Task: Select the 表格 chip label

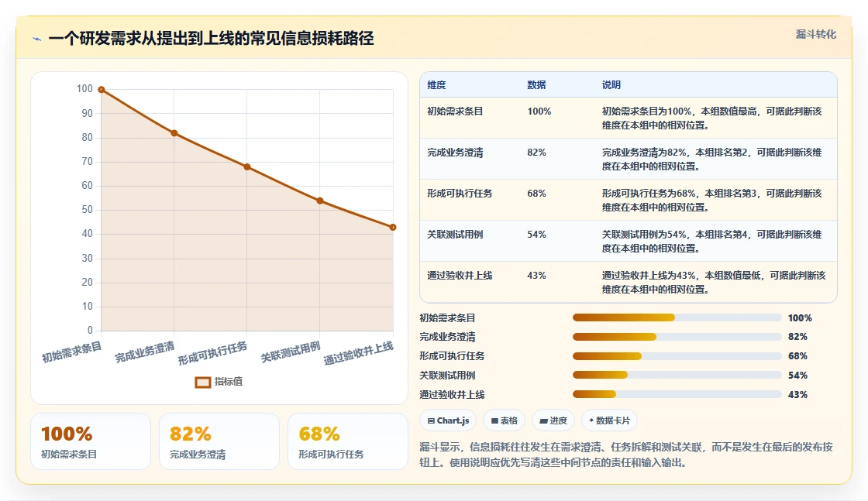Action: [x=508, y=420]
